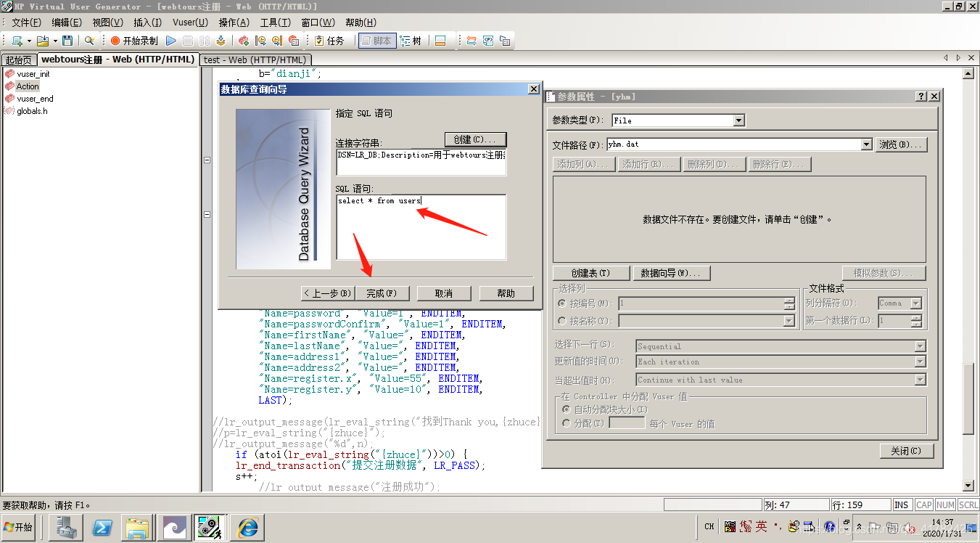The height and width of the screenshot is (543, 980).
Task: Select the 按编号 radio button
Action: pyautogui.click(x=561, y=303)
